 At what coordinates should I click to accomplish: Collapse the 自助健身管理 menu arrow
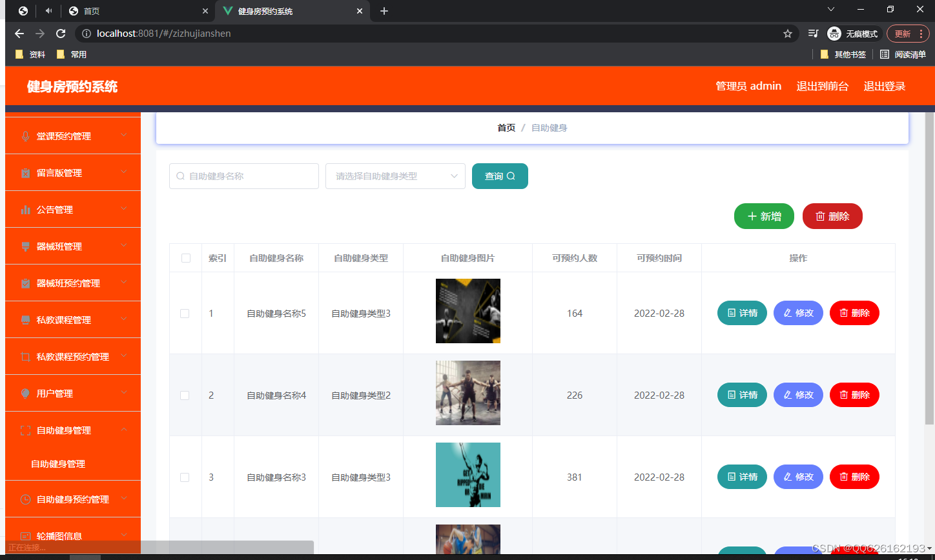(124, 430)
